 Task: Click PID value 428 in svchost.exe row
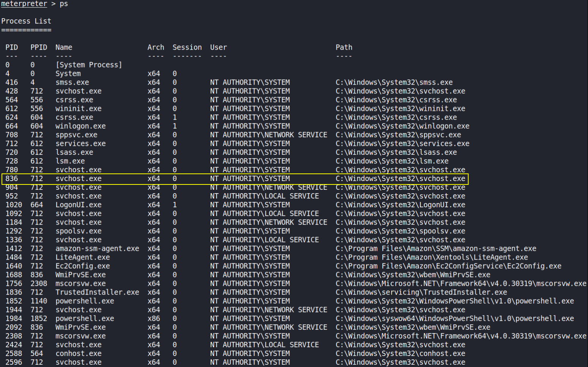11,91
